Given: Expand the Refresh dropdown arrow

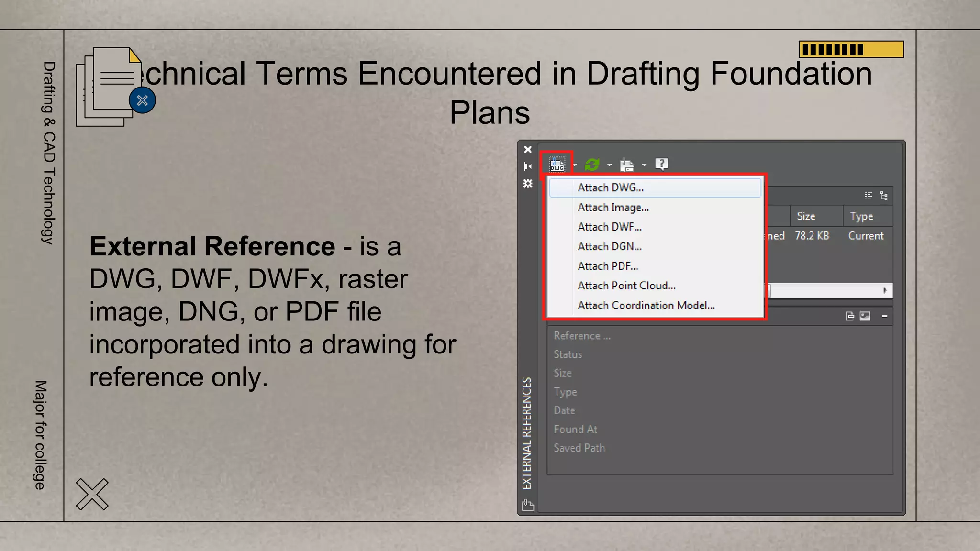Looking at the screenshot, I should (609, 165).
